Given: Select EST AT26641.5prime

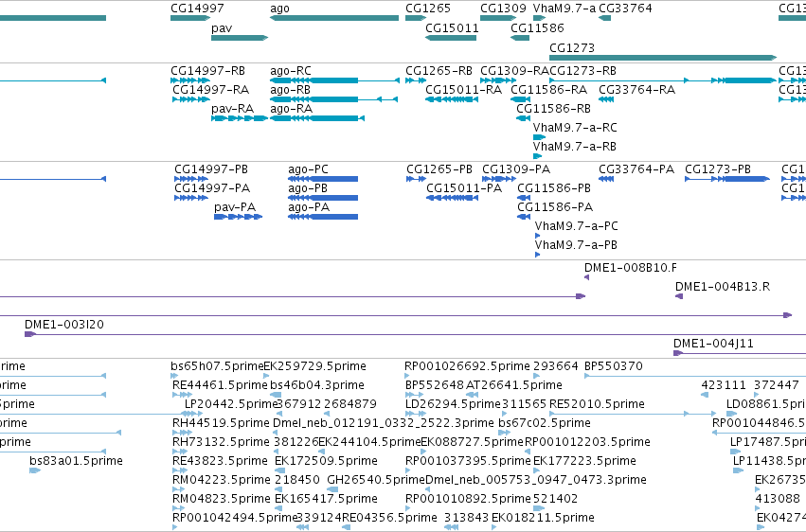Looking at the screenshot, I should 514,385.
